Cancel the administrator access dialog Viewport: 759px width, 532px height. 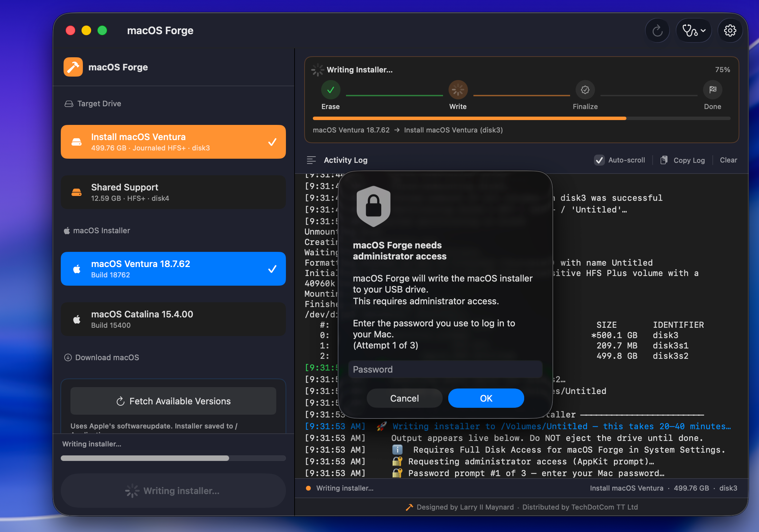[404, 398]
